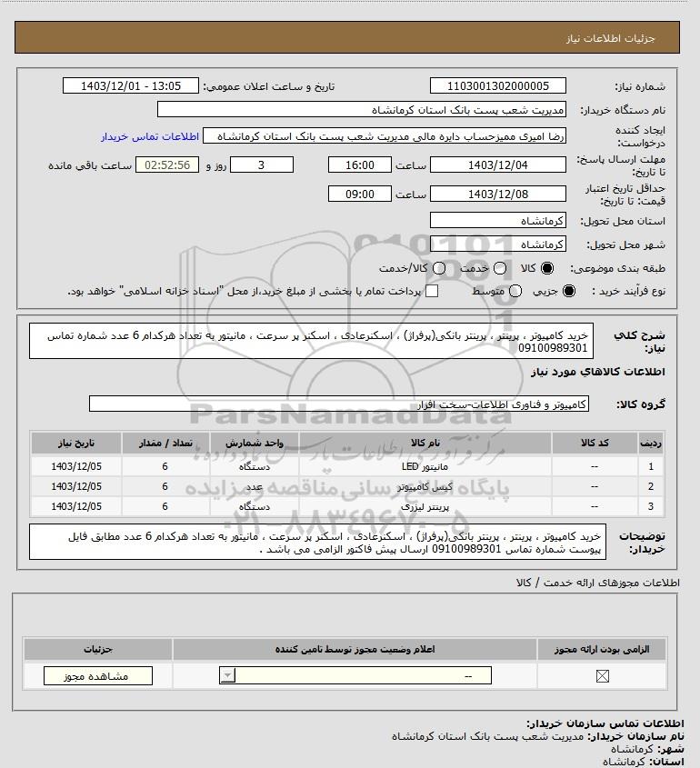Click the response deadline date 1403/12/04
This screenshot has width=700, height=768.
[497, 165]
